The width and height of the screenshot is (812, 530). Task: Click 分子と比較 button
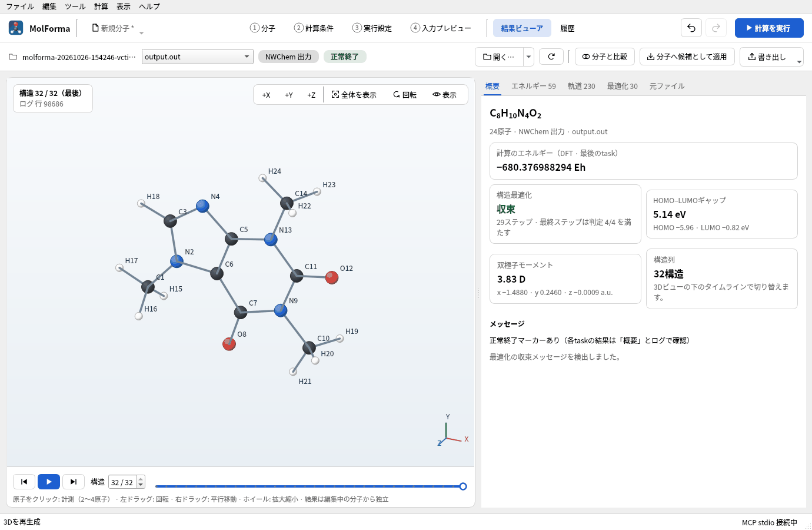pyautogui.click(x=605, y=57)
